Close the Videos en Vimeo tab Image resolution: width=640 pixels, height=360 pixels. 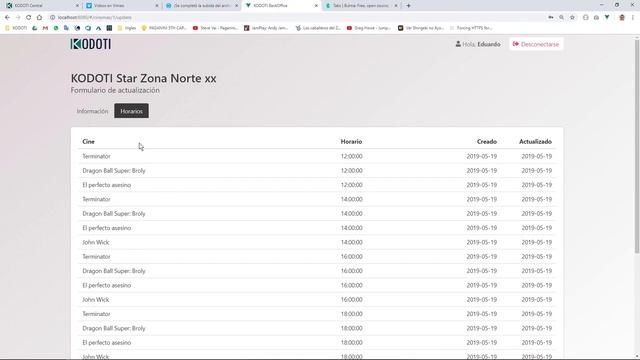click(x=157, y=6)
